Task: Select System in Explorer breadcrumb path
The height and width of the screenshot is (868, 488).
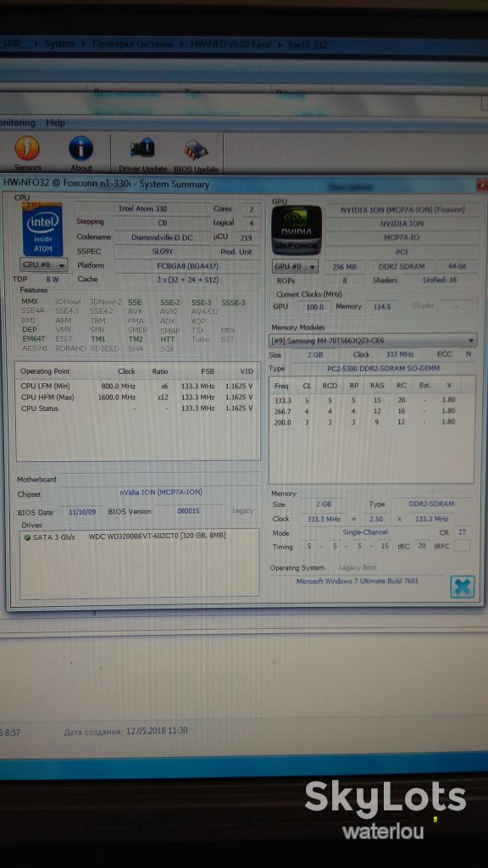Action: pos(59,43)
